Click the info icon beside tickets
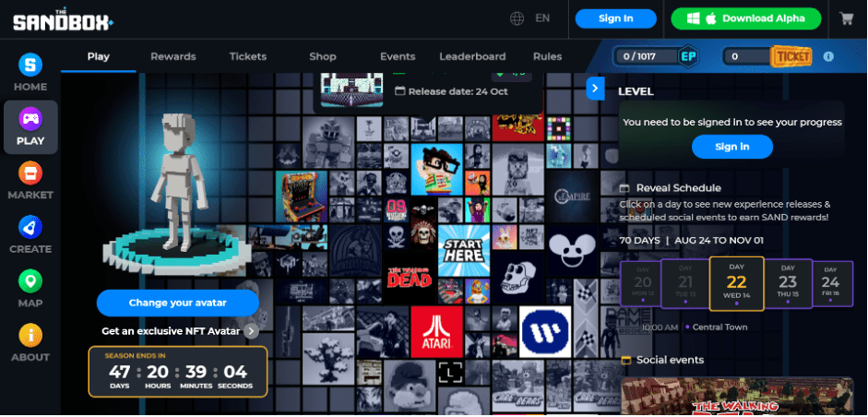The width and height of the screenshot is (868, 417). click(x=828, y=56)
